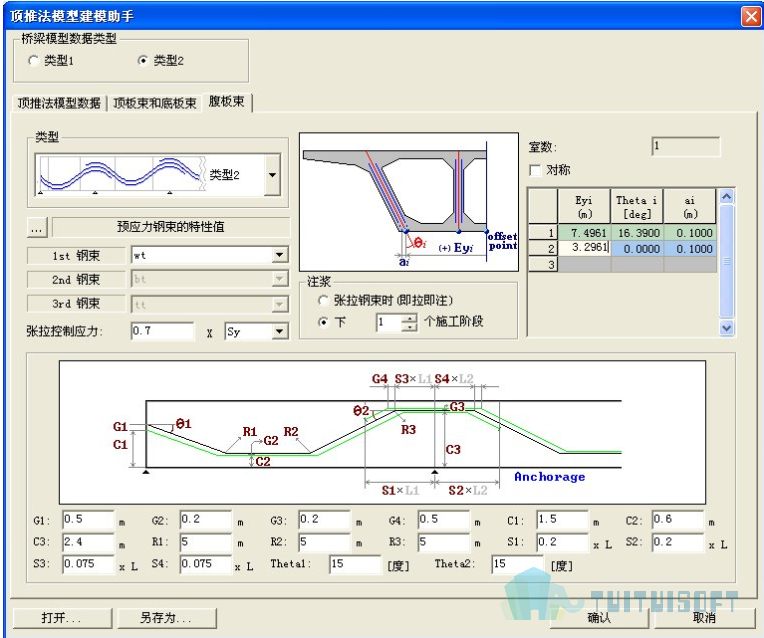Edit the C2 input field

678,520
